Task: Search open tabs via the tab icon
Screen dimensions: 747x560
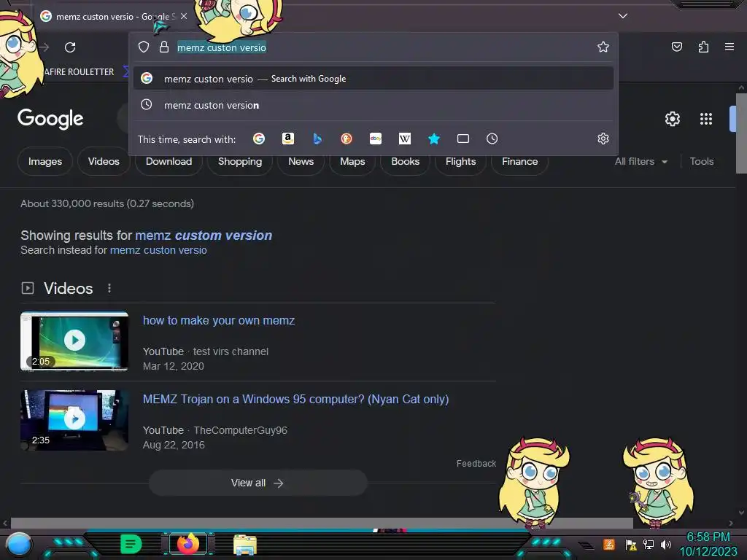Action: click(463, 139)
